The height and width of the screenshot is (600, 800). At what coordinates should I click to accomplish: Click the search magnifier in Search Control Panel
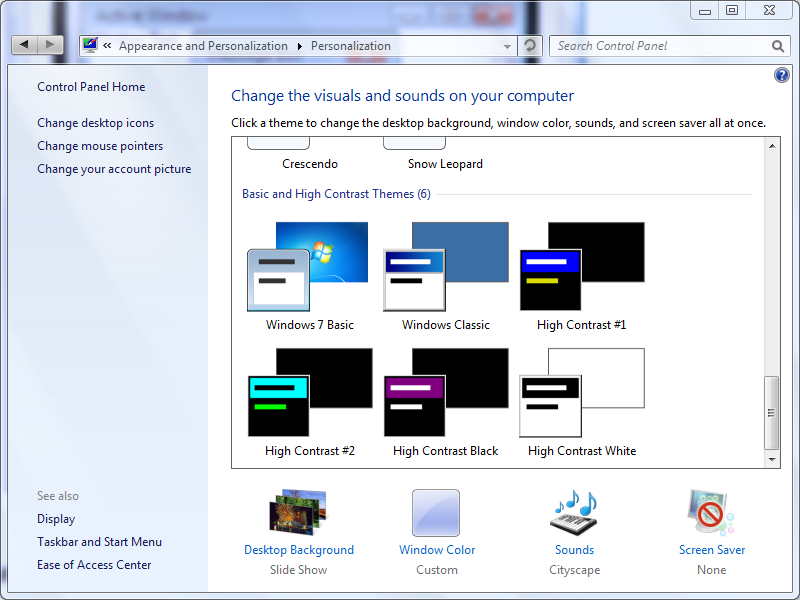tap(778, 46)
